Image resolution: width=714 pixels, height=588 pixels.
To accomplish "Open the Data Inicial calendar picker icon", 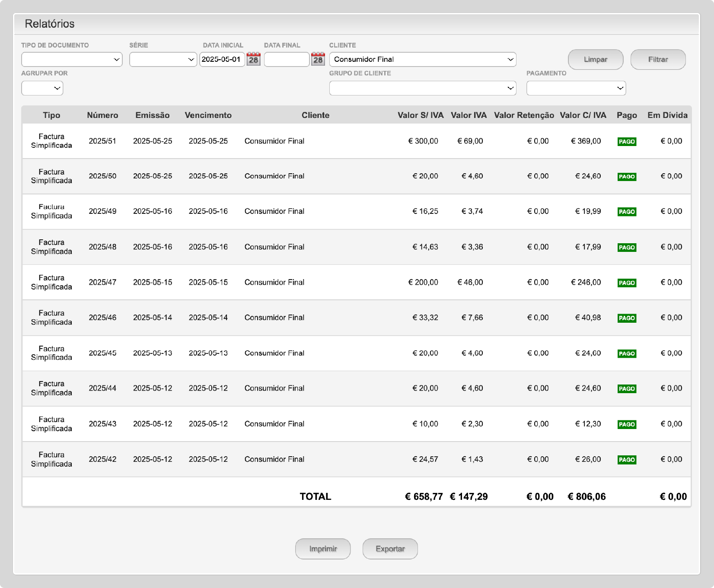I will (253, 59).
